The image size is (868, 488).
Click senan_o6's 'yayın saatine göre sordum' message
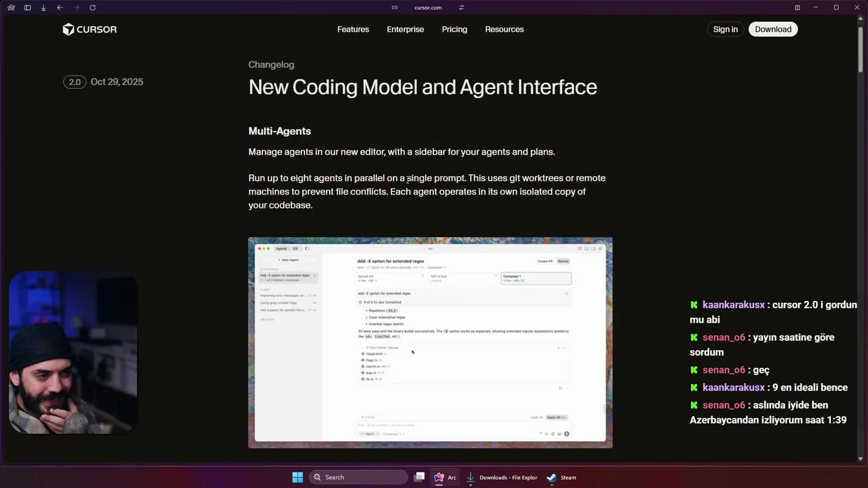pos(762,345)
